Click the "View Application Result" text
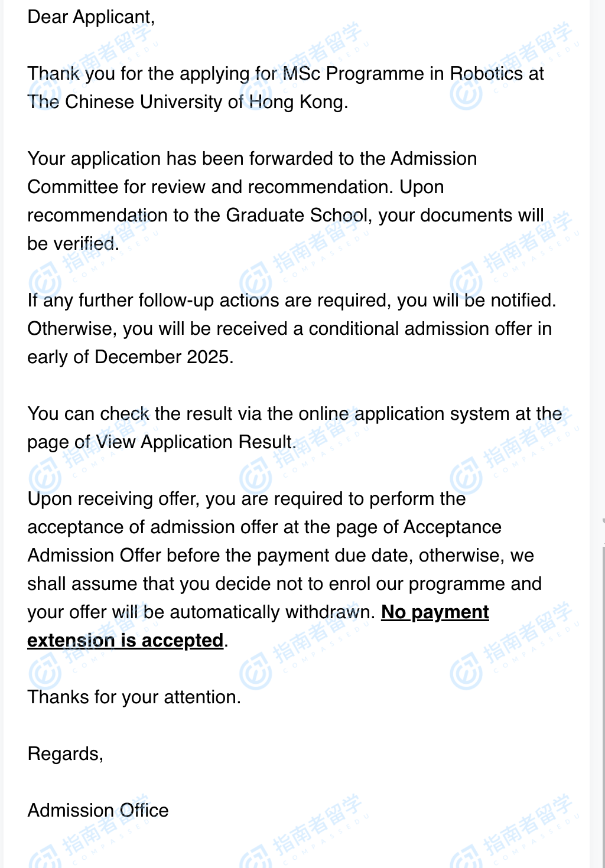This screenshot has width=605, height=868. pyautogui.click(x=194, y=442)
